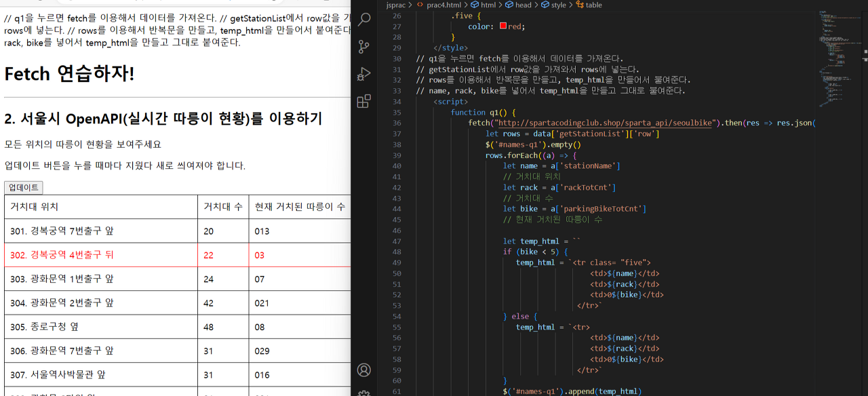Click the 'Fetch 연습하자!' heading
This screenshot has height=396, width=868.
click(69, 73)
